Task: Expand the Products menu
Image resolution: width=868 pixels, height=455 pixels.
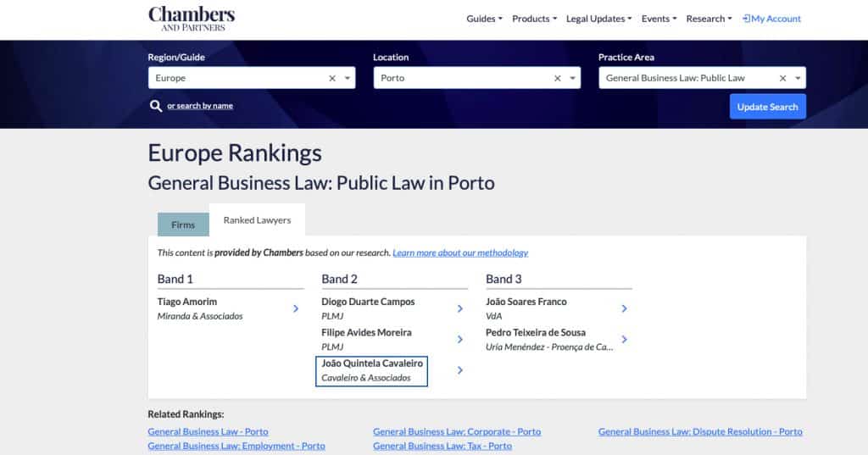Action: click(x=534, y=19)
